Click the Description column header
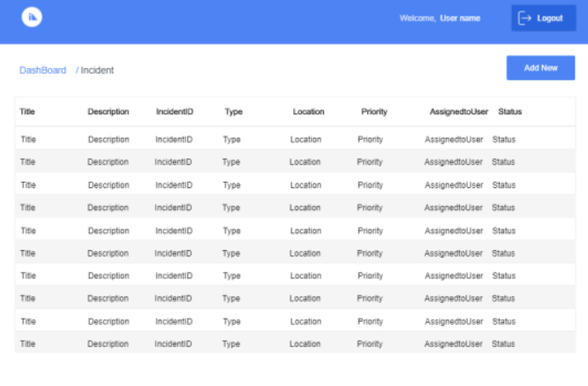Viewport: 588px width, 386px height. point(108,111)
